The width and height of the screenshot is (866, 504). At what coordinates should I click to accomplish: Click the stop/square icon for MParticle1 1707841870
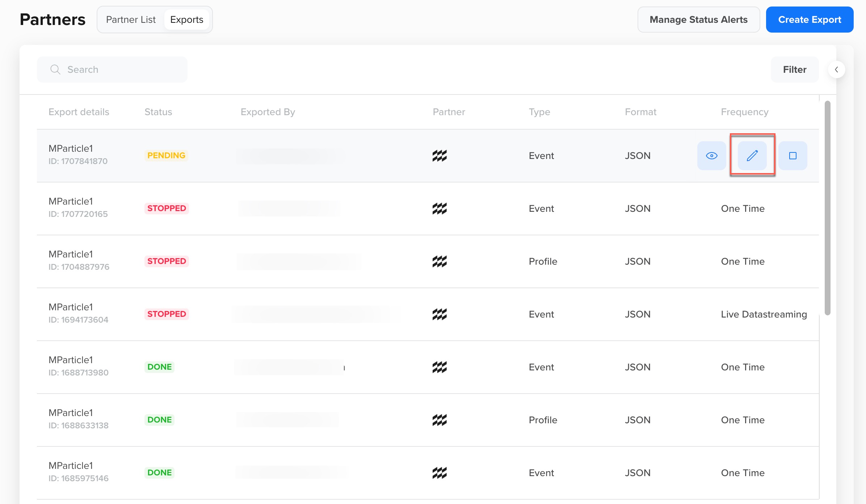pyautogui.click(x=793, y=155)
